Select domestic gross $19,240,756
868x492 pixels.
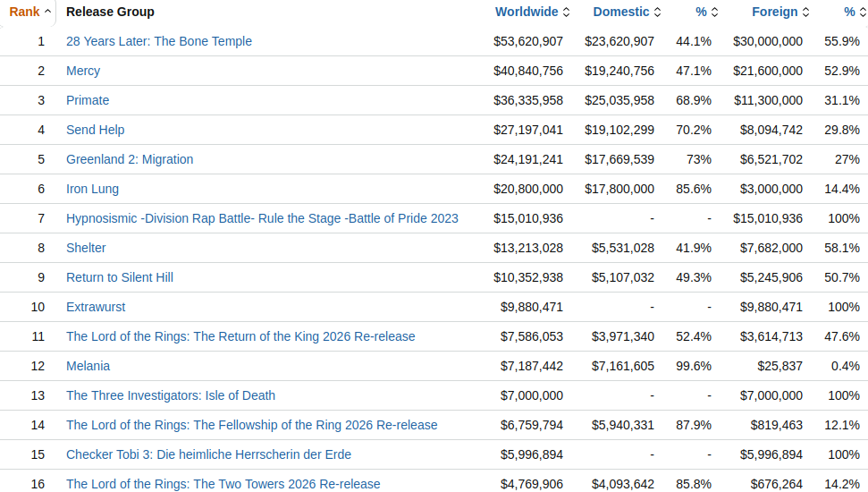619,71
